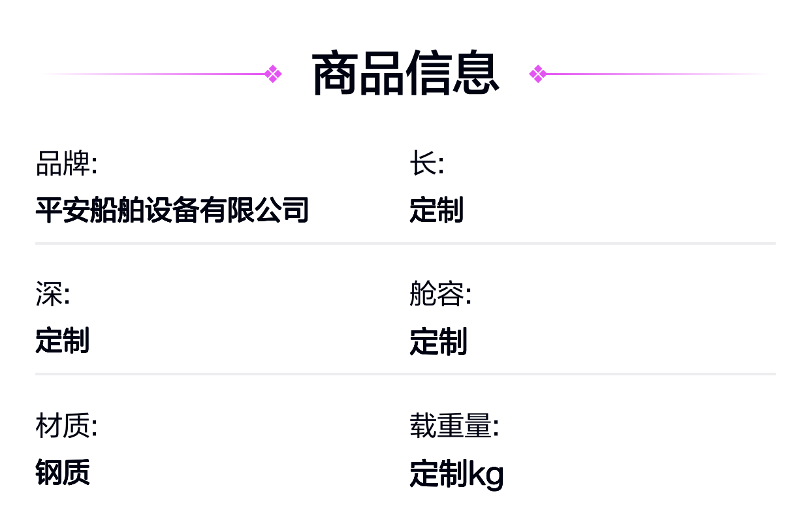Click the right pink diamond ornament icon
Image resolution: width=811 pixels, height=532 pixels.
[538, 74]
